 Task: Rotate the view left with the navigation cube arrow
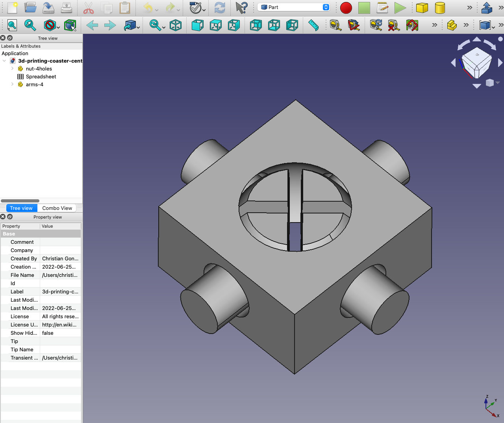click(x=454, y=63)
